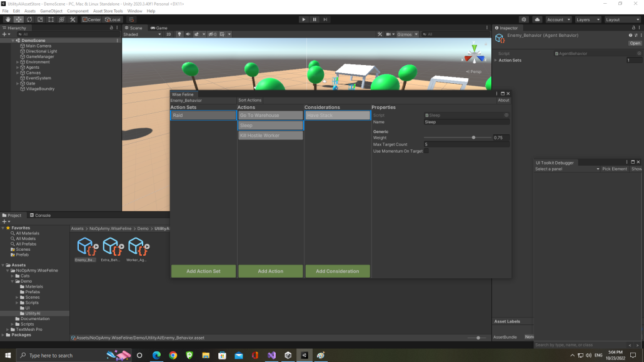The image size is (644, 362).
Task: Switch to the Game tab
Action: coord(159,28)
